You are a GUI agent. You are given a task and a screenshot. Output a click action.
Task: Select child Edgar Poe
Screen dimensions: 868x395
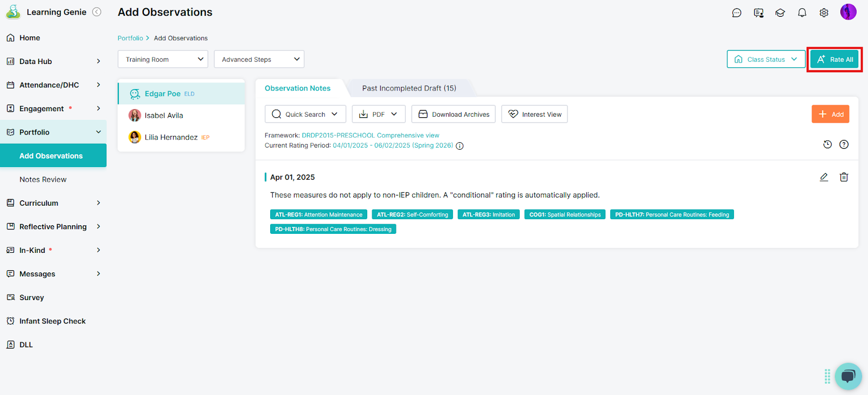(181, 93)
